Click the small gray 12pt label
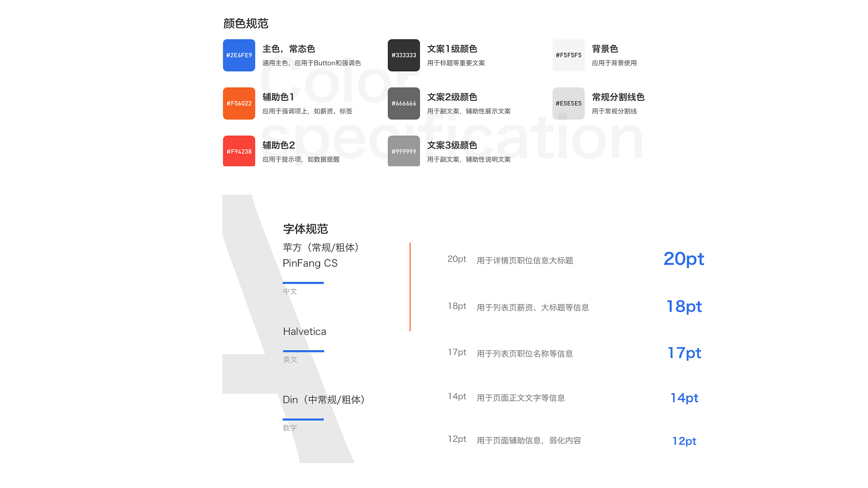 coord(457,439)
